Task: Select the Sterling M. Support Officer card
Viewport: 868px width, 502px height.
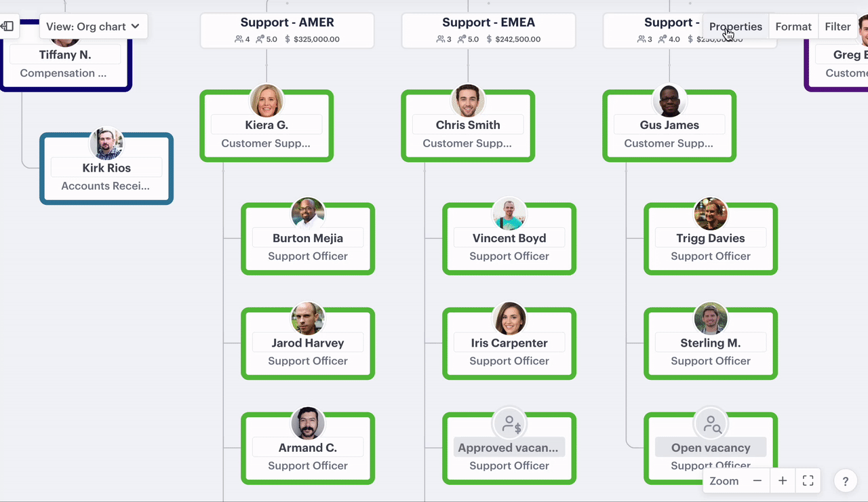Action: (x=711, y=352)
